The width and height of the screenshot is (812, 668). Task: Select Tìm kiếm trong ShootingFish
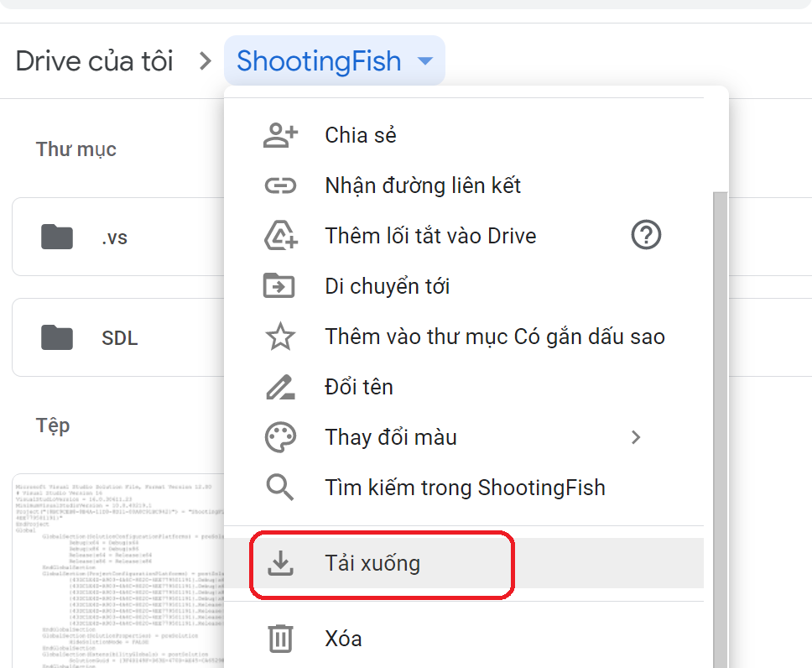464,488
